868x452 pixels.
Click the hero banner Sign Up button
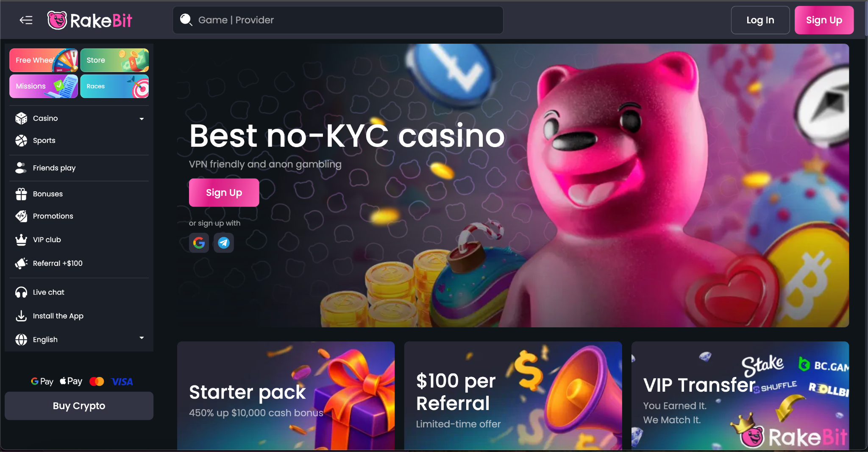tap(224, 193)
